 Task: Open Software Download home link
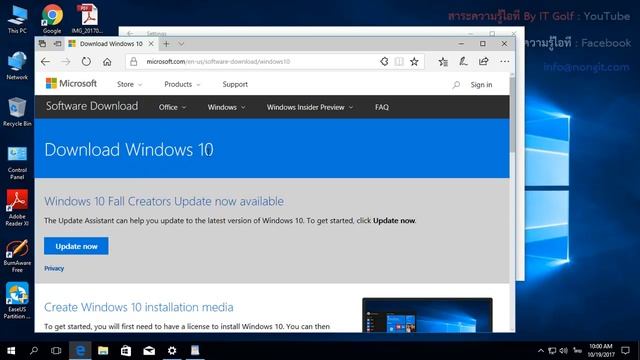92,106
